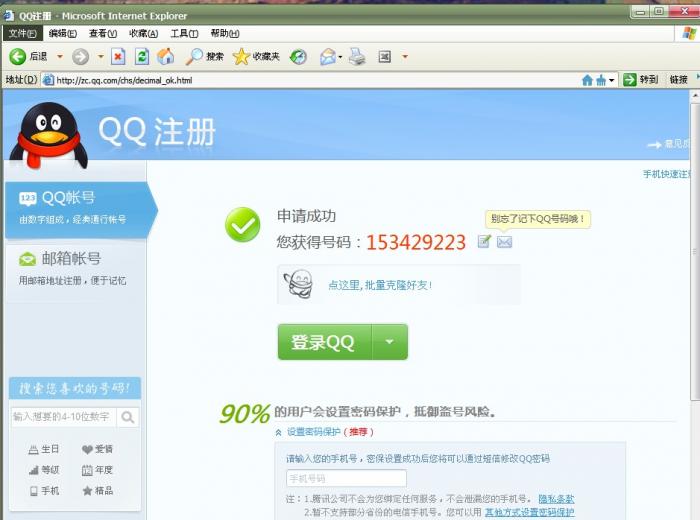700x520 pixels.
Task: Open the 登录QQ button dropdown arrow
Action: coord(389,342)
